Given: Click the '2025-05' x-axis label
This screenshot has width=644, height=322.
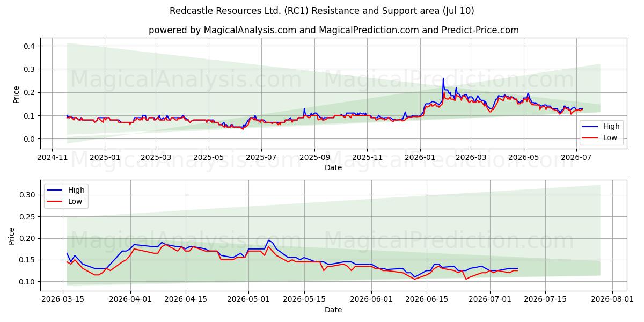Looking at the screenshot, I should (209, 158).
